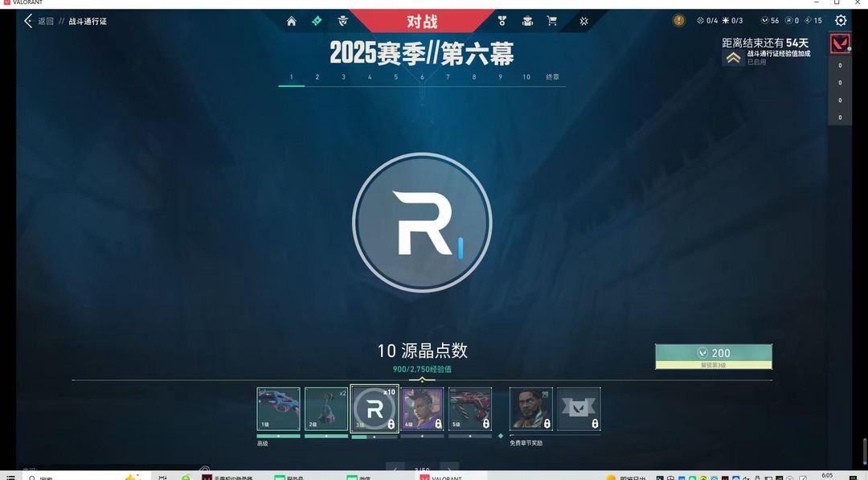This screenshot has width=868, height=480.
Task: Open Windows Start menu in taskbar
Action: [x=10, y=477]
